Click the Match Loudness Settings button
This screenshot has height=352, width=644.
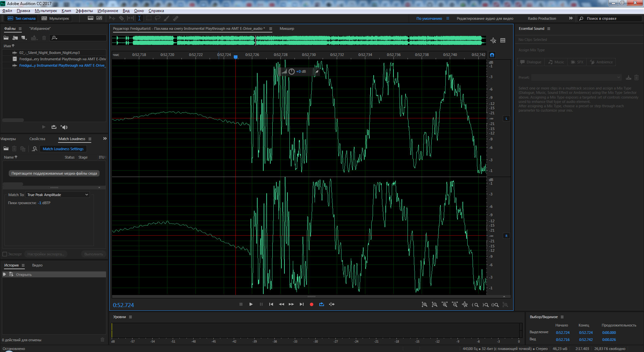point(63,149)
